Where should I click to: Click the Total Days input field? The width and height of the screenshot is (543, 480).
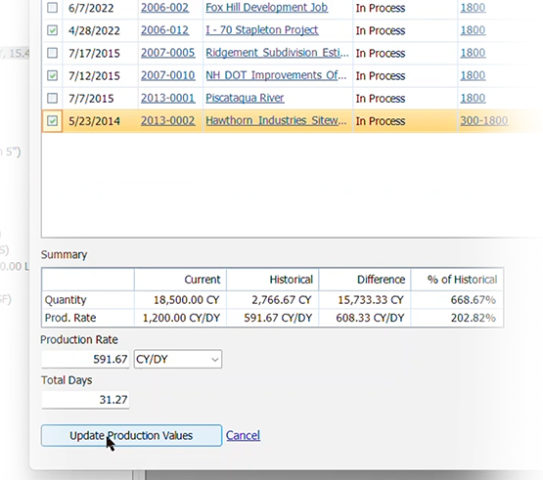(x=85, y=400)
